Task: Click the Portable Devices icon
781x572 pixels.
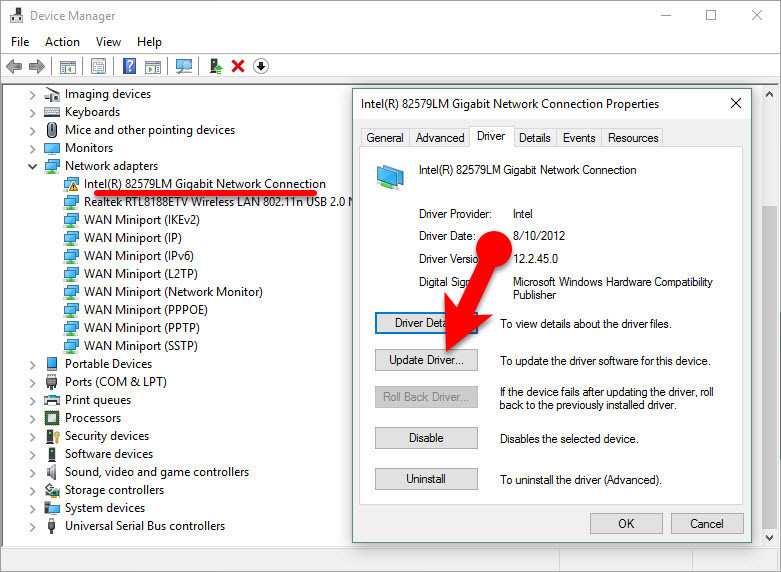Action: click(52, 364)
